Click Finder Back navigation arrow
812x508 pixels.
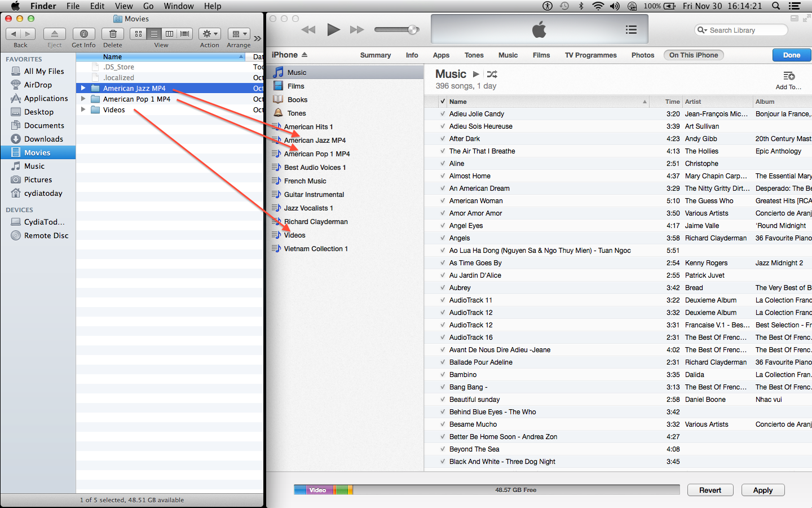pos(14,34)
